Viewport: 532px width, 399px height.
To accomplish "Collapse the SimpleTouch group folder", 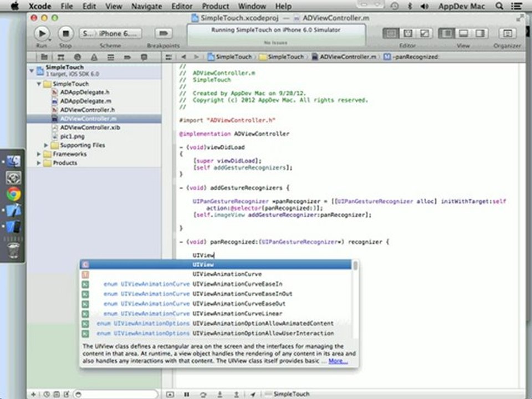I will point(39,84).
